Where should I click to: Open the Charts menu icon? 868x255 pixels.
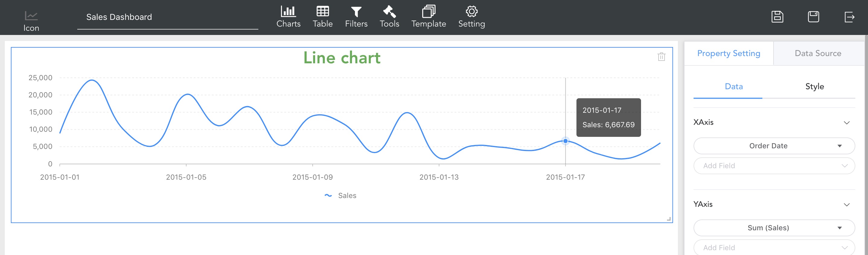pos(288,11)
